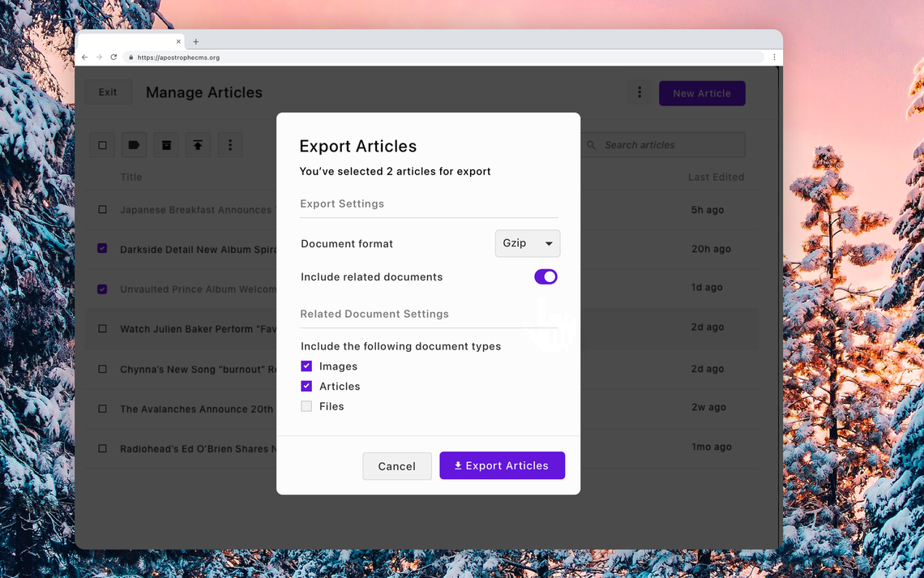The width and height of the screenshot is (924, 578).
Task: Open the Darkside Detail New Album article
Action: [199, 249]
